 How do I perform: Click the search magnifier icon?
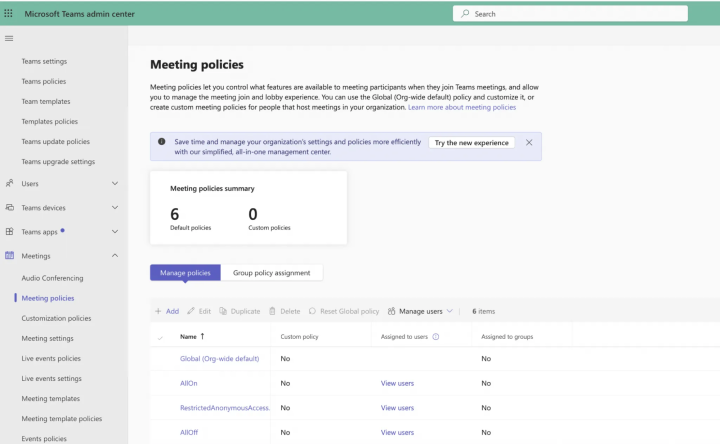465,13
